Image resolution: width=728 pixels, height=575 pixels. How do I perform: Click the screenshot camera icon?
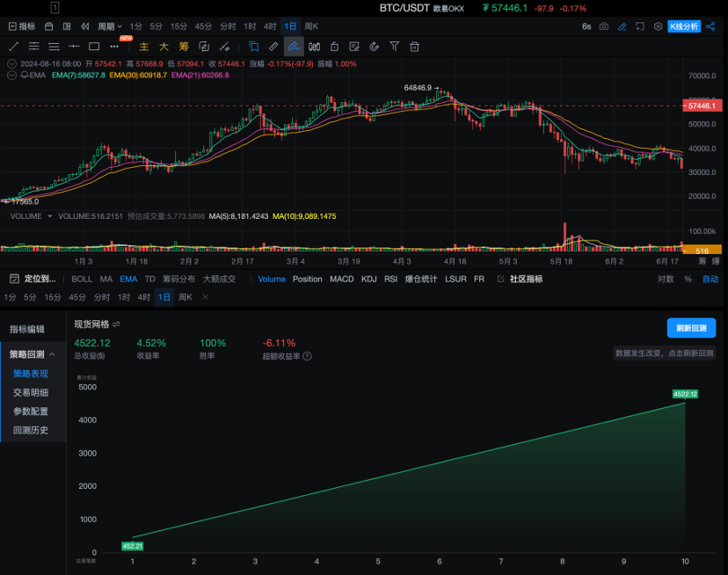604,26
